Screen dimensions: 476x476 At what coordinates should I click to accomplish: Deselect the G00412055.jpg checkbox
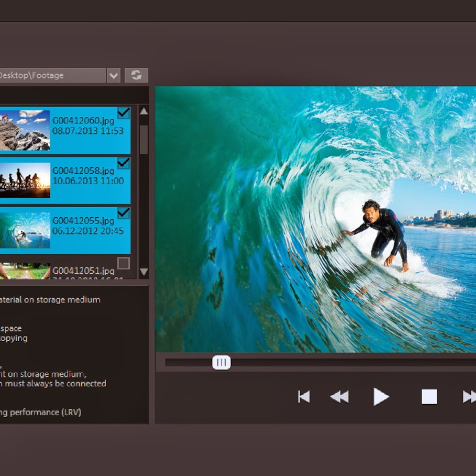(123, 213)
